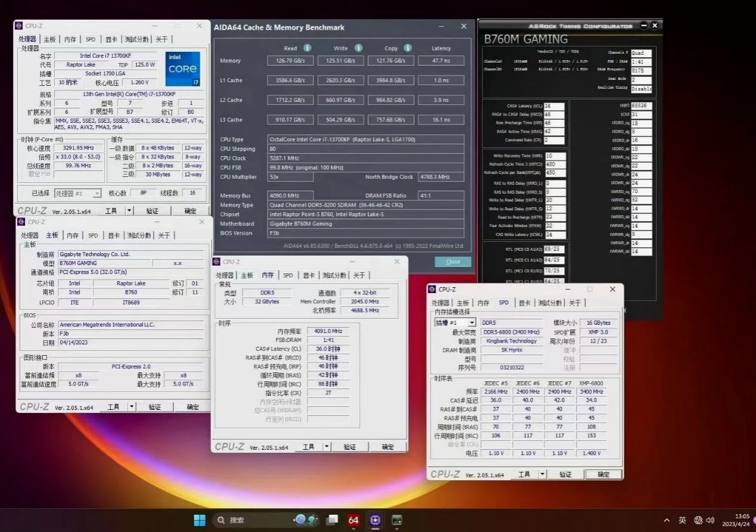Click the Memory Latency value 47.7 ns
The height and width of the screenshot is (532, 756).
point(441,61)
